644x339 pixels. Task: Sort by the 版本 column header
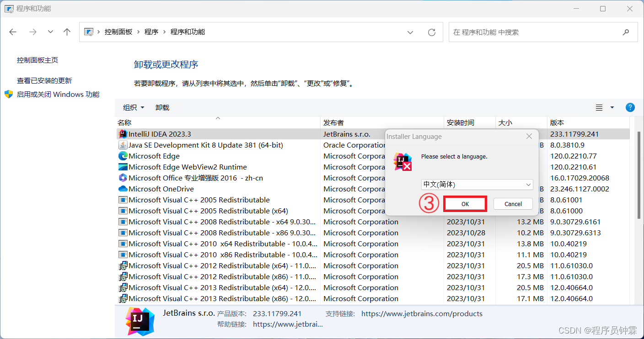588,122
